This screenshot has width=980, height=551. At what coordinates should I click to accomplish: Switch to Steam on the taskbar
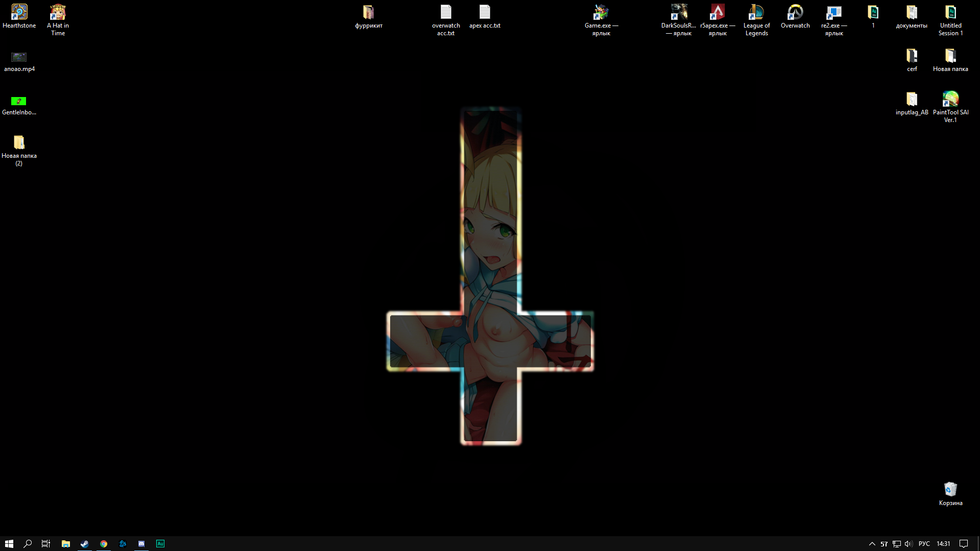85,543
